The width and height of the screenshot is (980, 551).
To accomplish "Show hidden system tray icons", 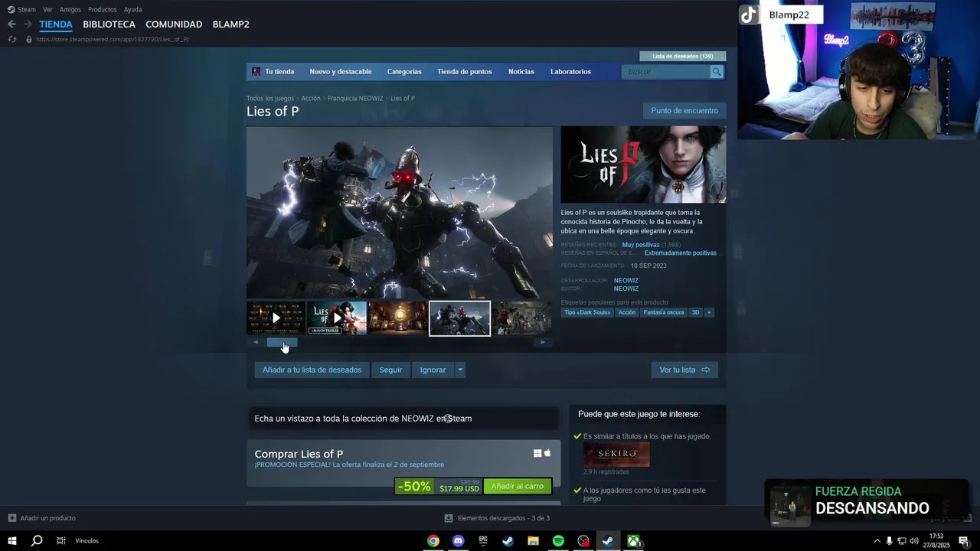I will click(877, 541).
